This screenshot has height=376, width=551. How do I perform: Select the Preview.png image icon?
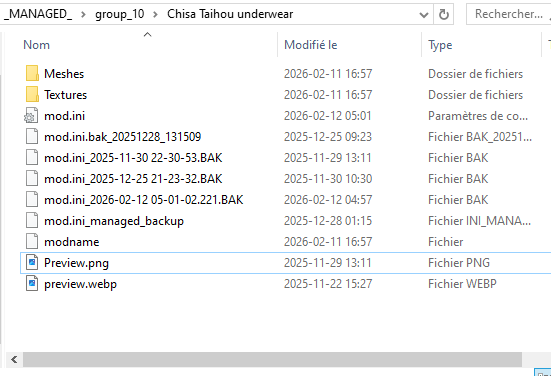click(x=32, y=263)
